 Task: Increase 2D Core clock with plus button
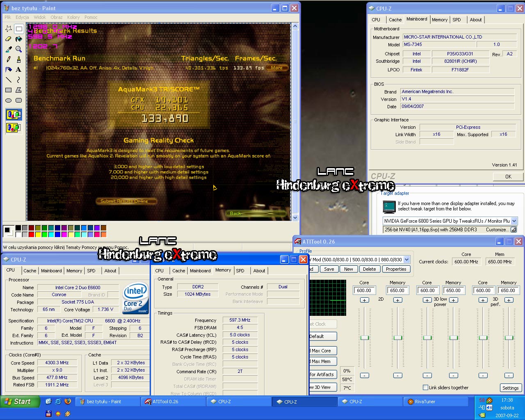(364, 300)
